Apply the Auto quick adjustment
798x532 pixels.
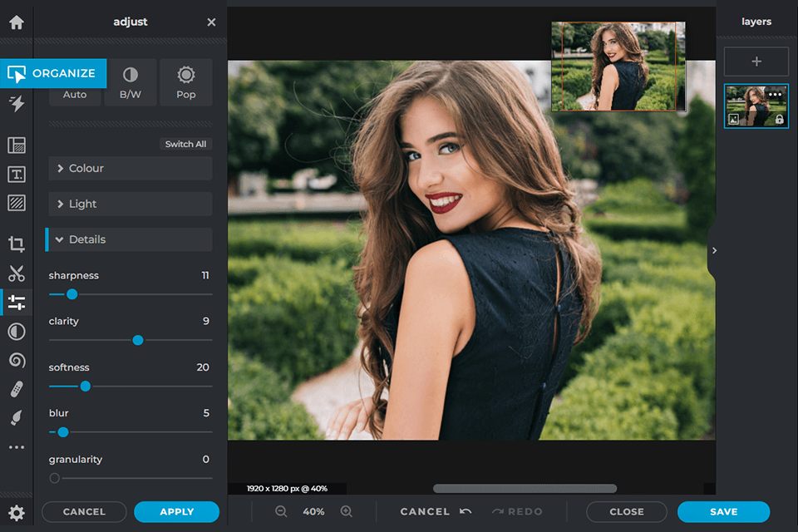pos(75,95)
